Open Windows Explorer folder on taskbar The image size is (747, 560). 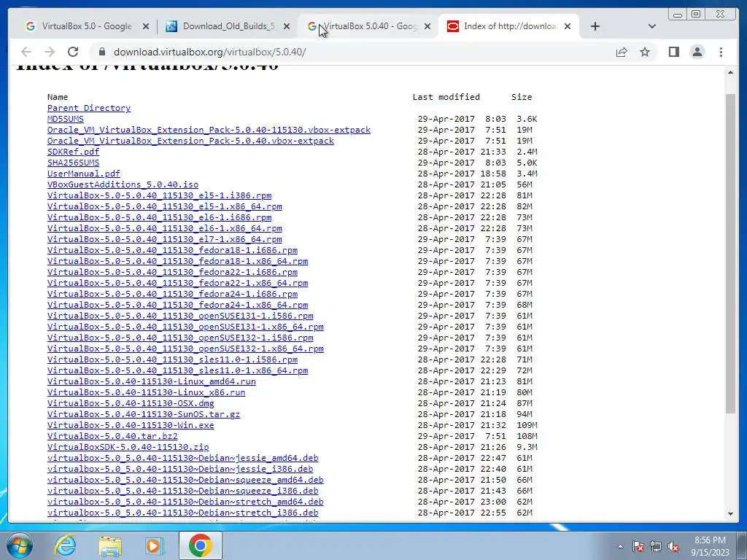110,545
